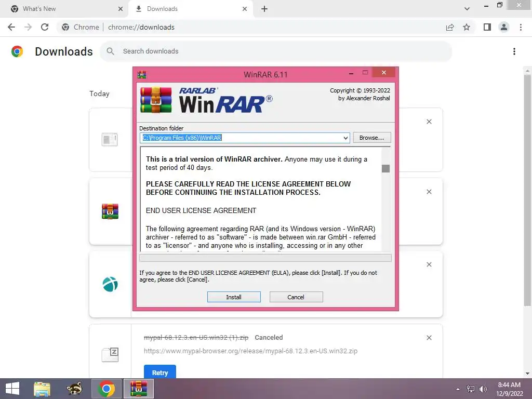Remove the first download entry from list
This screenshot has width=532, height=399.
429,122
